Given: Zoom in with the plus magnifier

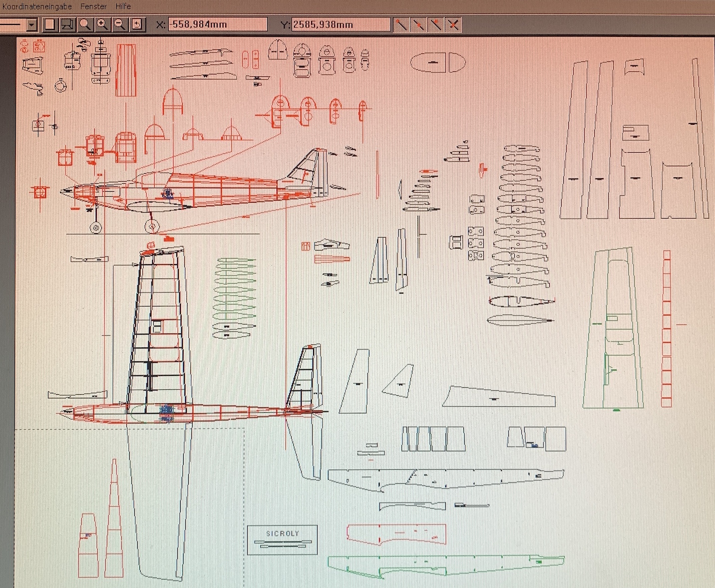Looking at the screenshot, I should [x=102, y=24].
